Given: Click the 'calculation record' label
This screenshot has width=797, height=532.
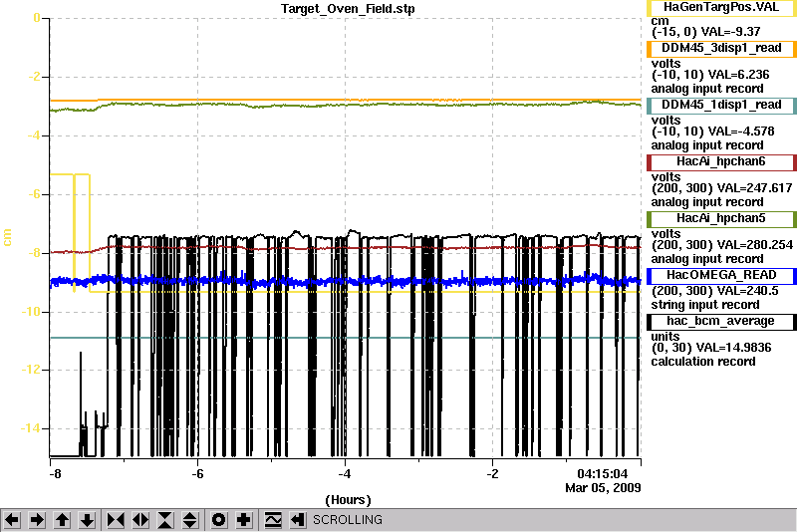Looking at the screenshot, I should point(703,362).
